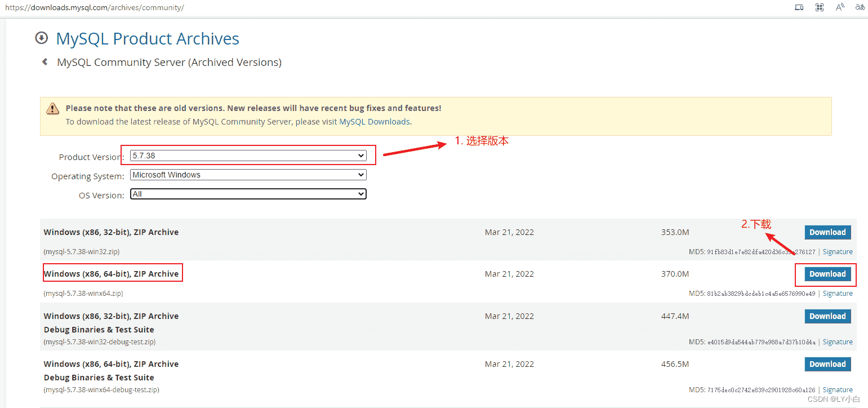Click the Product Version label
868x408 pixels.
coord(91,157)
